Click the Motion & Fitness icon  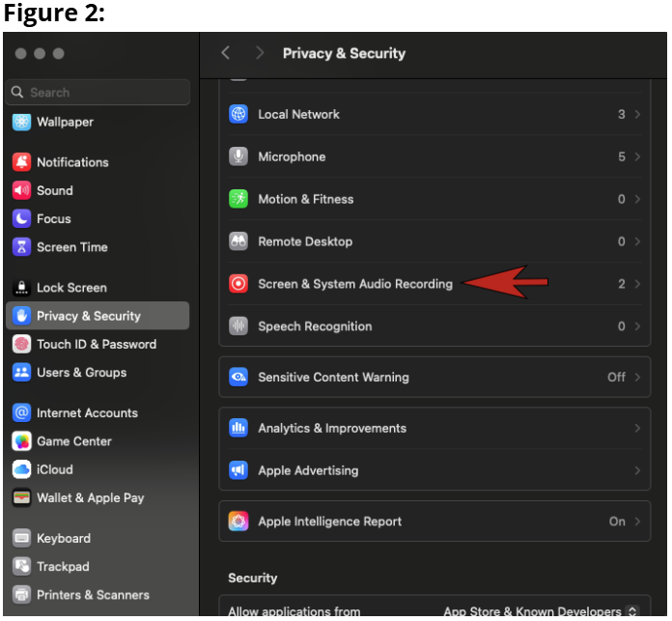point(238,199)
